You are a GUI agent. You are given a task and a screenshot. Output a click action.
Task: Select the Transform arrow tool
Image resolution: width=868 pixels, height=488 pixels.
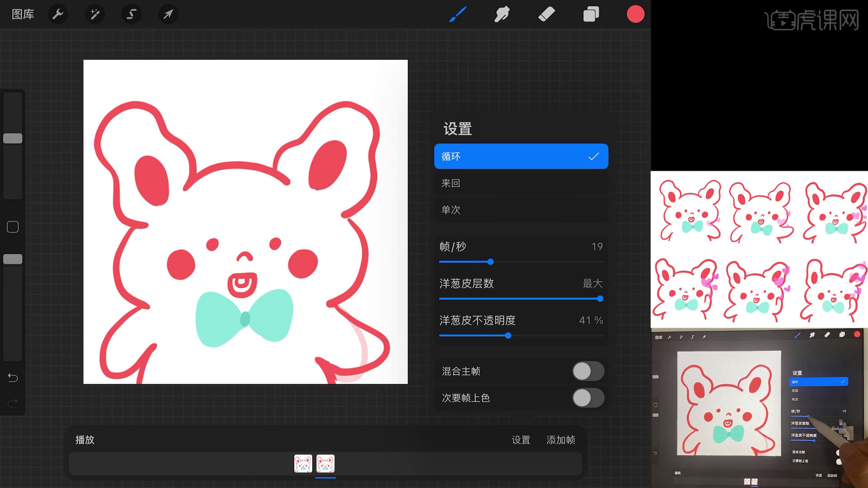[x=168, y=14]
